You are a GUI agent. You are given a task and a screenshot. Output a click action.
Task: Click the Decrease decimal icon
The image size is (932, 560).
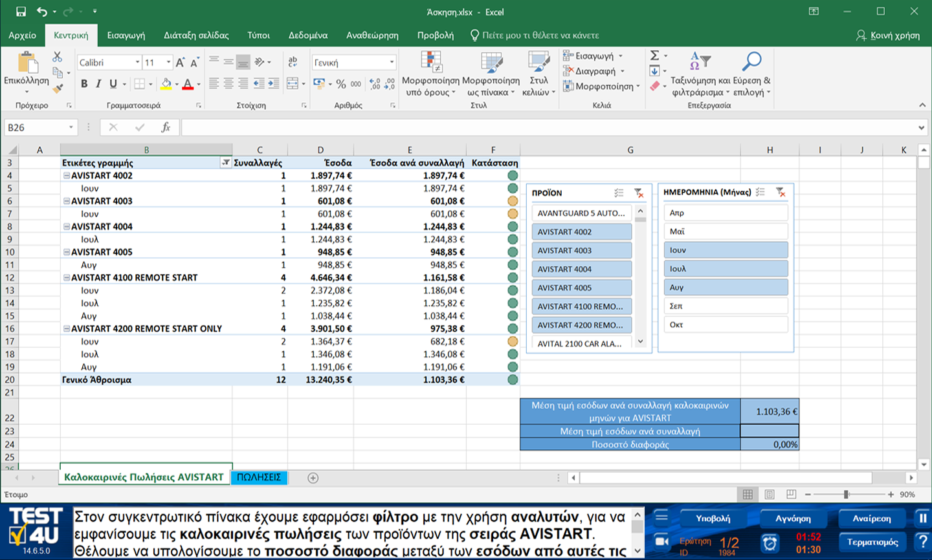tap(390, 84)
